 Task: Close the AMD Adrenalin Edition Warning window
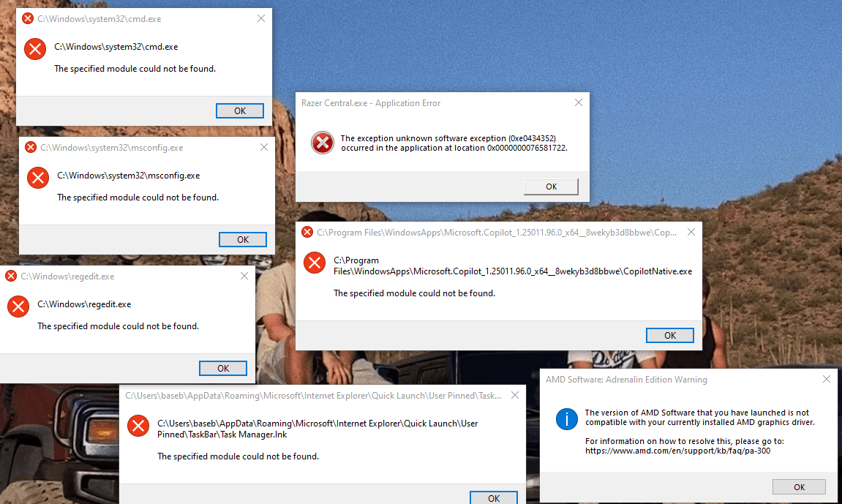pyautogui.click(x=827, y=379)
